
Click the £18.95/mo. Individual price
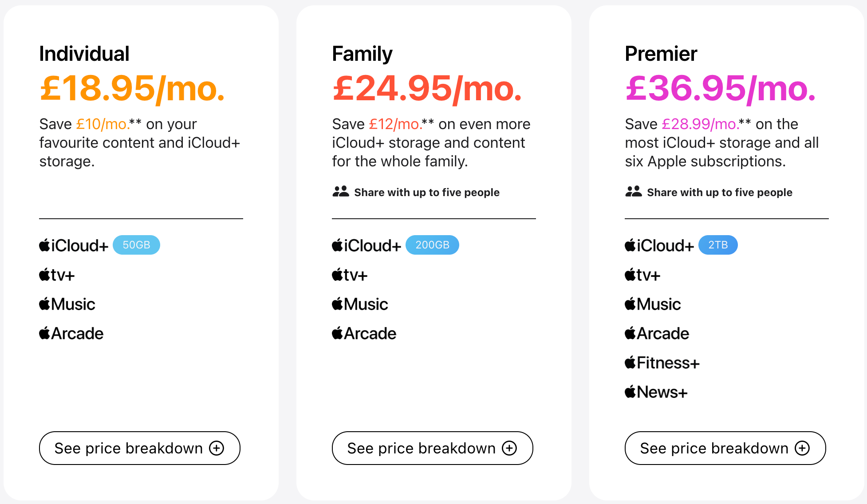(x=132, y=89)
